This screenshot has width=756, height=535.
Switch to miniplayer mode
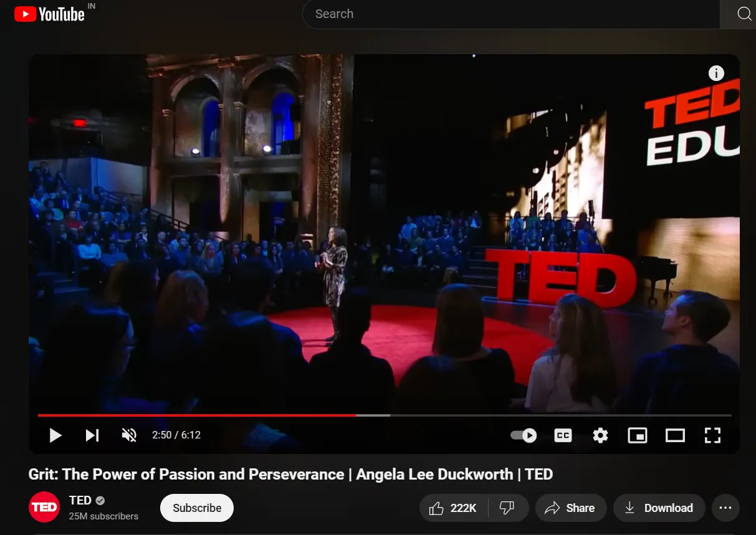[638, 435]
